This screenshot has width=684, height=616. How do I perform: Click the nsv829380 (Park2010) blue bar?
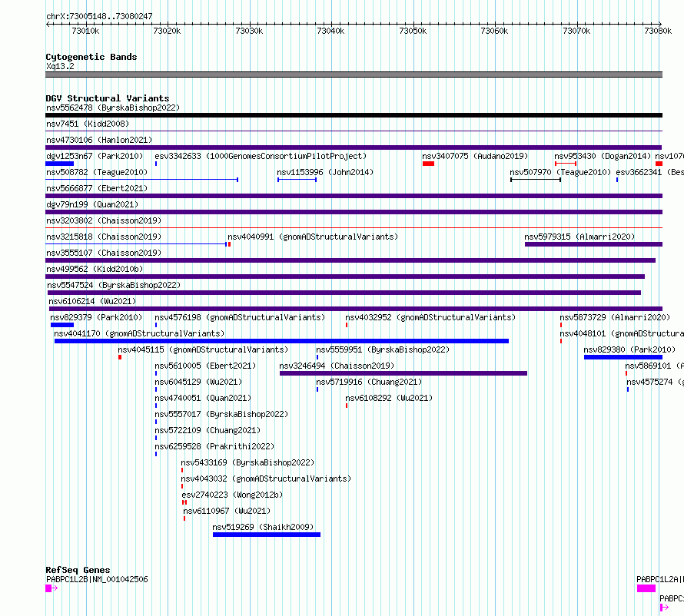pyautogui.click(x=623, y=357)
